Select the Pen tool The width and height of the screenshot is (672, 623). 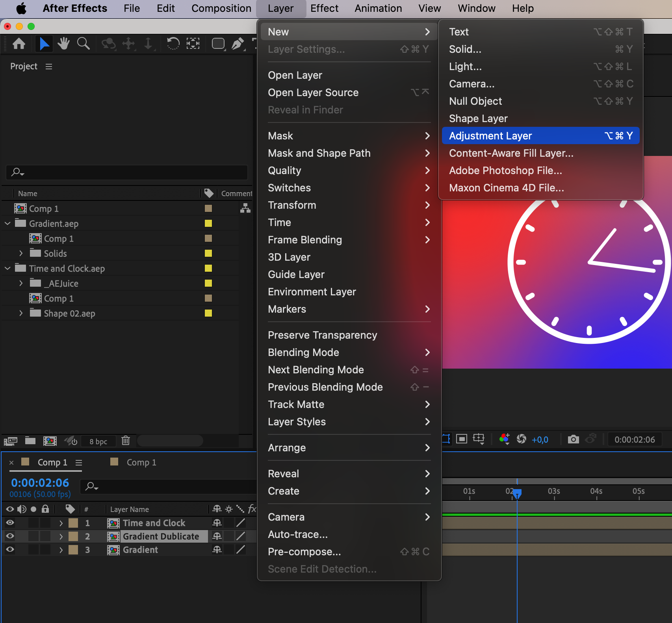[237, 44]
